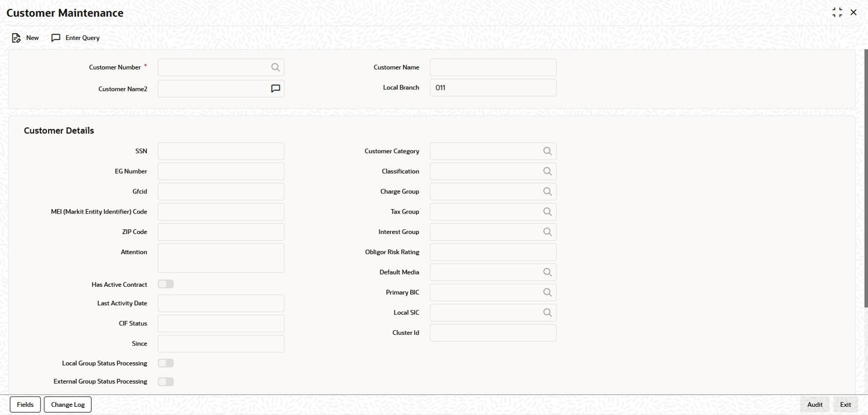Click the Since field
This screenshot has height=415, width=868.
click(x=221, y=344)
